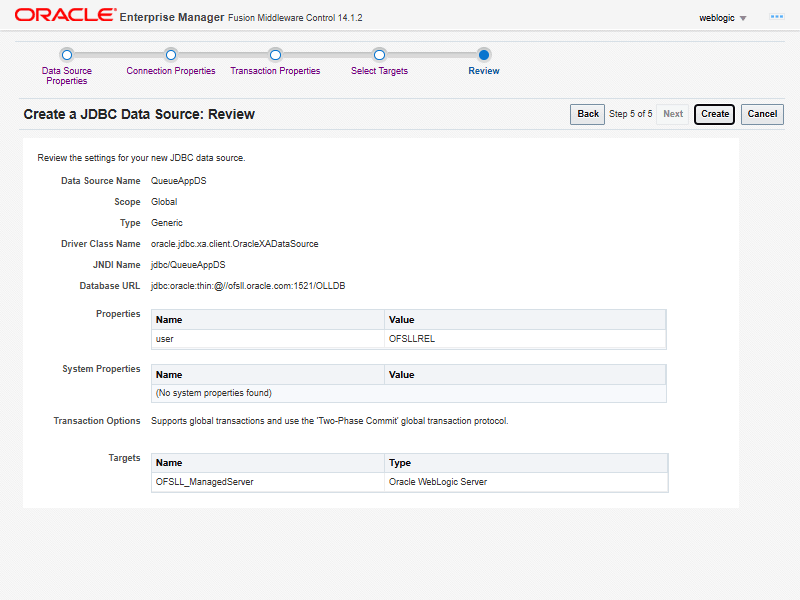
Task: Click the Next button
Action: pyautogui.click(x=673, y=114)
